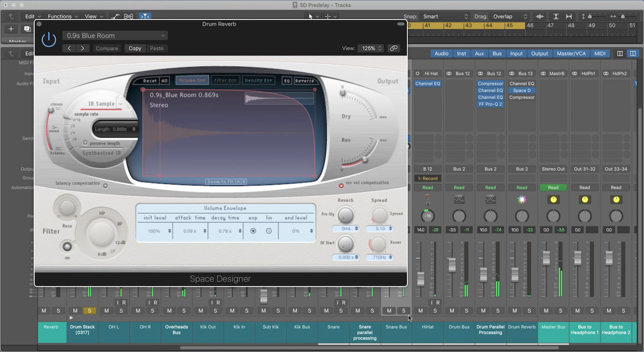Open the Functions menu
This screenshot has height=352, width=644.
click(x=63, y=17)
